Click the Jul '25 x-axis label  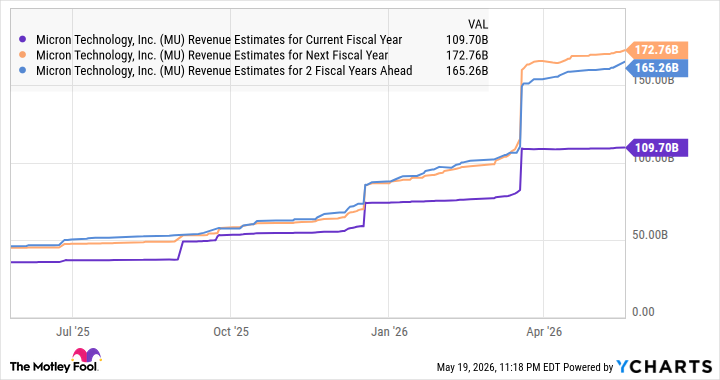pyautogui.click(x=73, y=332)
